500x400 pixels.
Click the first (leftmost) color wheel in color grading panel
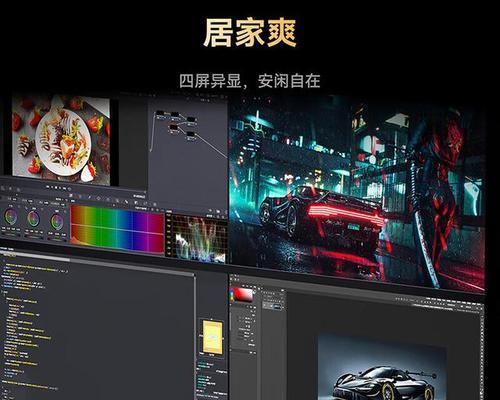tap(11, 217)
